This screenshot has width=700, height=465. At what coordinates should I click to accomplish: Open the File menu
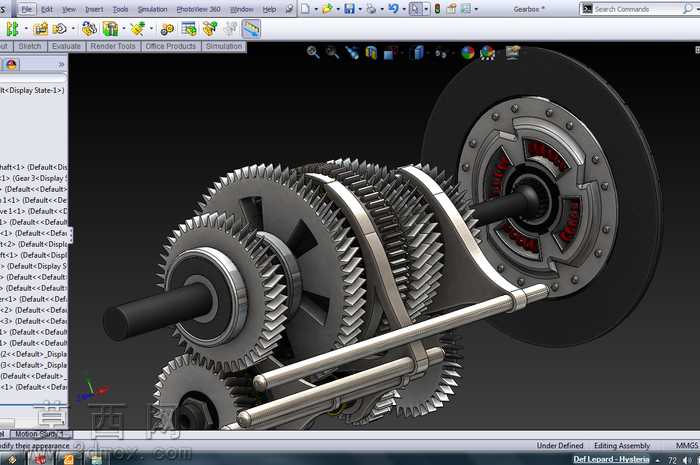point(26,9)
